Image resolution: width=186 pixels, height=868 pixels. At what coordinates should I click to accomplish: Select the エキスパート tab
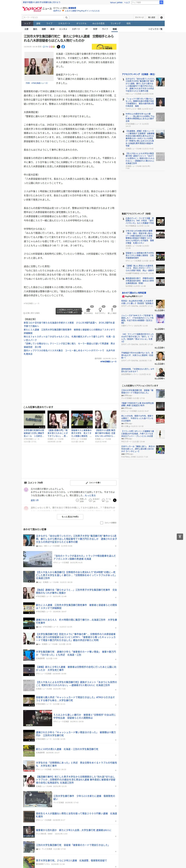tap(64, 23)
